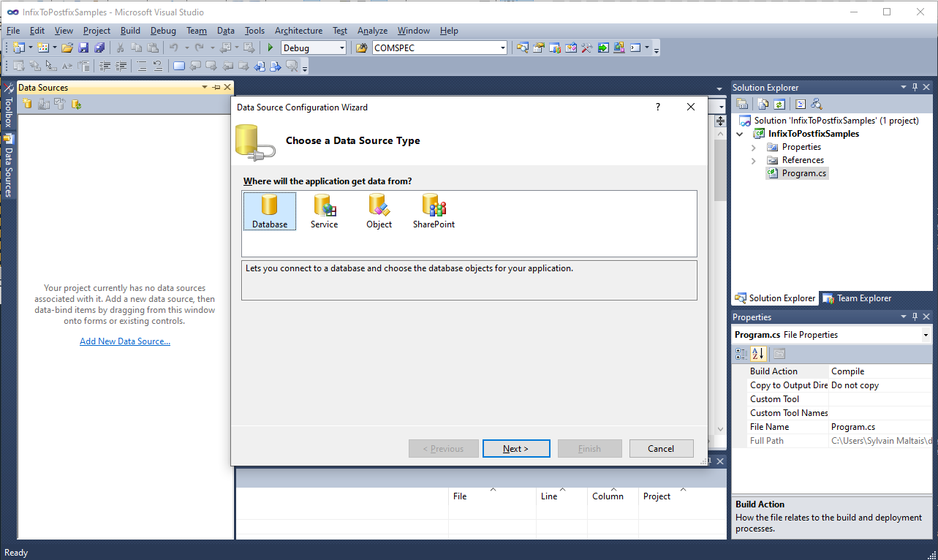Click the Start Debugging green arrow
This screenshot has width=938, height=560.
pyautogui.click(x=271, y=48)
